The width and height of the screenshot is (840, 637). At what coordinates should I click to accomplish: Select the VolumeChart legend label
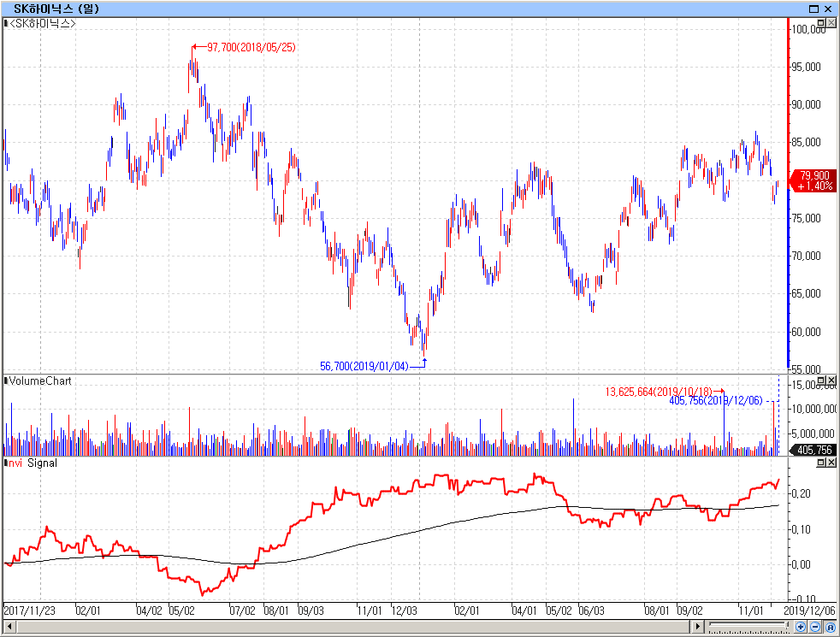40,380
